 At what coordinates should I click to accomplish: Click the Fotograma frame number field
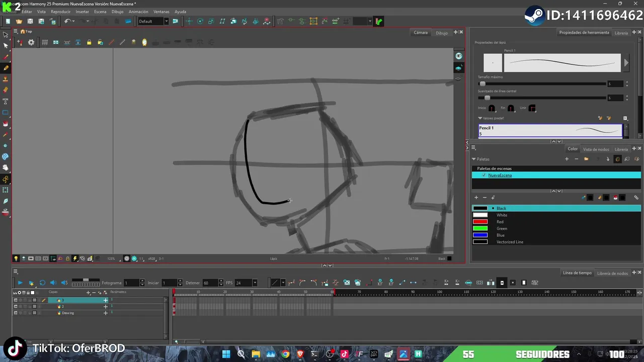point(131,283)
